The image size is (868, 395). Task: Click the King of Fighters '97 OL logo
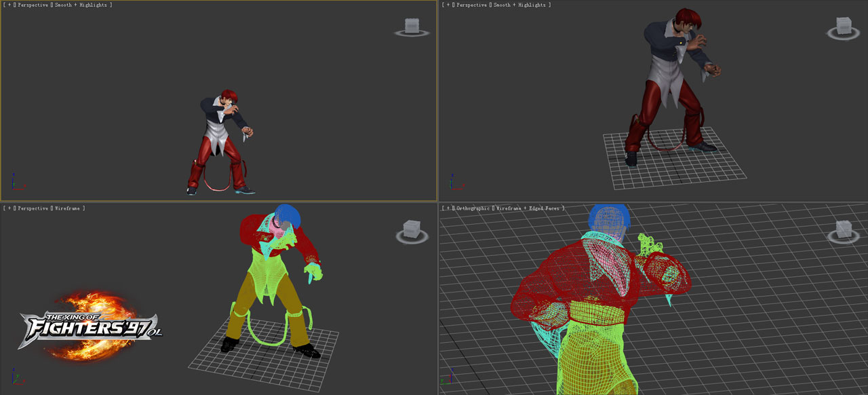click(x=91, y=326)
